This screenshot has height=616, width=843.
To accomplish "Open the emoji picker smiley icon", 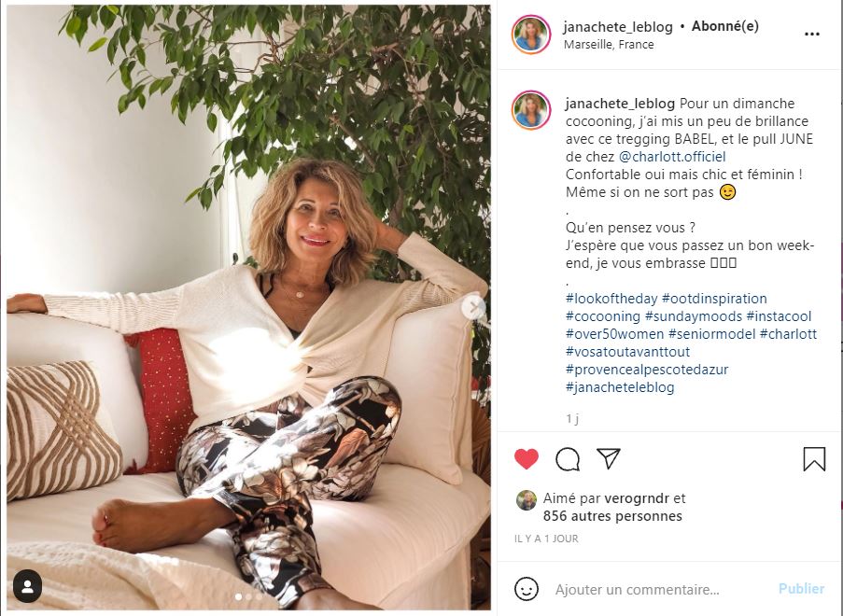I will click(527, 589).
